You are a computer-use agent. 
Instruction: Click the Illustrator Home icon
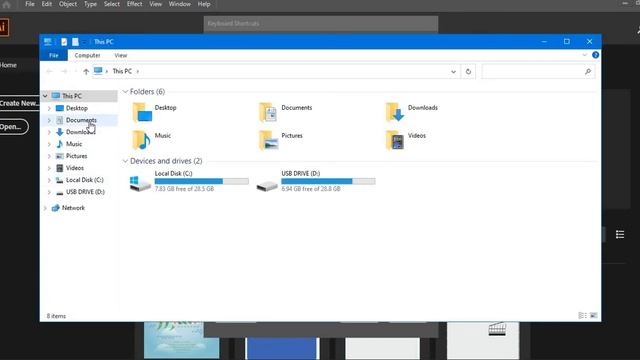[x=6, y=4]
